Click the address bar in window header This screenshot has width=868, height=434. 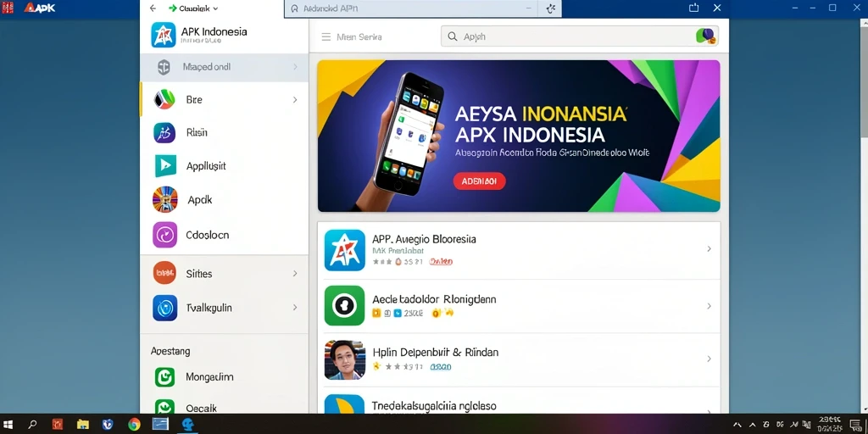pyautogui.click(x=409, y=8)
